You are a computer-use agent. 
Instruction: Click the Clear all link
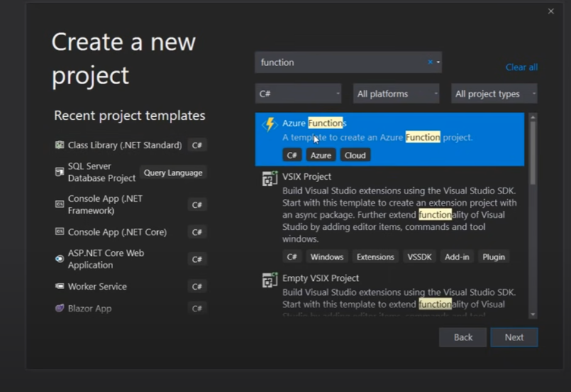[521, 67]
